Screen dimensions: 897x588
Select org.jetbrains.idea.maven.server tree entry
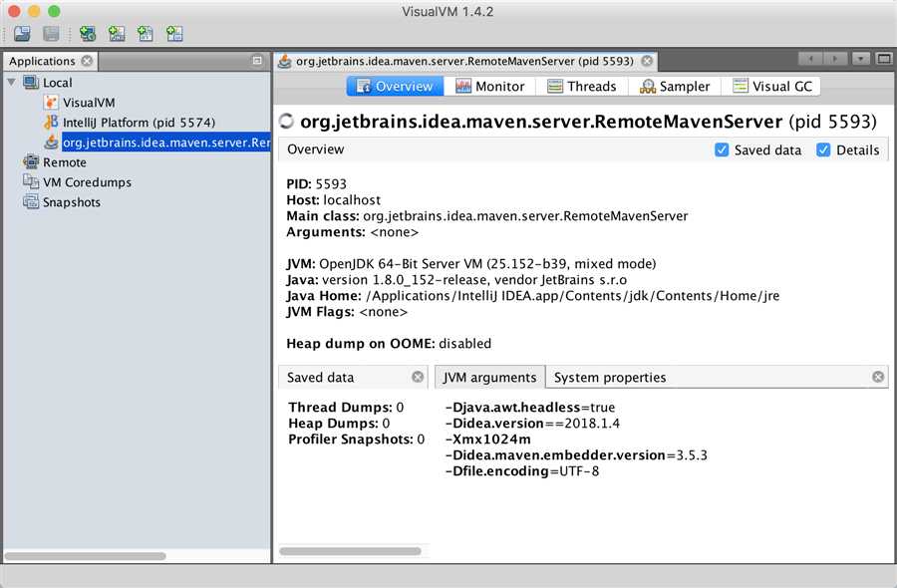coord(165,142)
